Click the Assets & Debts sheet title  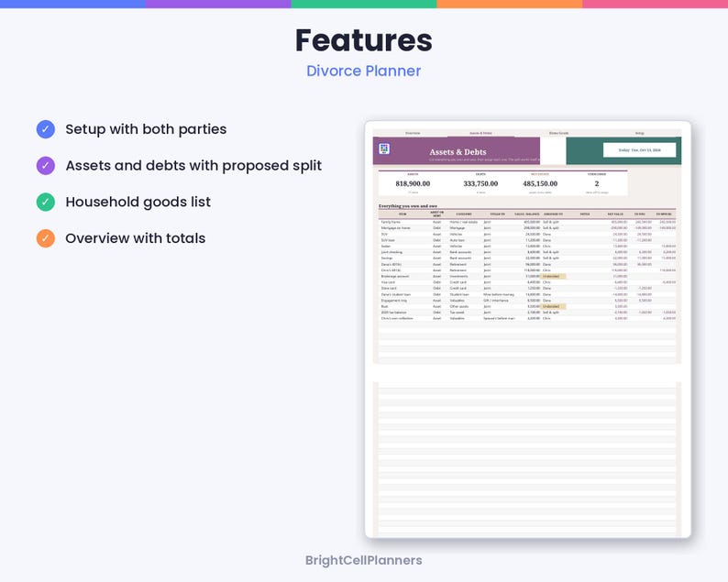[458, 152]
